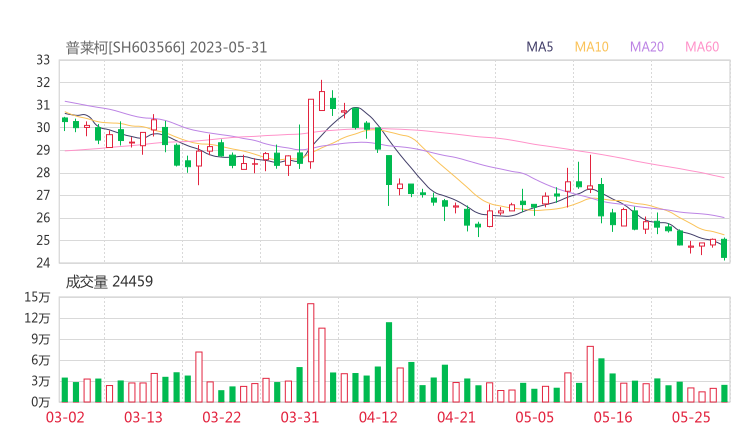Viewport: 740px width, 440px height.
Task: Click the tallest red volume bar near 03-31
Action: point(311,353)
